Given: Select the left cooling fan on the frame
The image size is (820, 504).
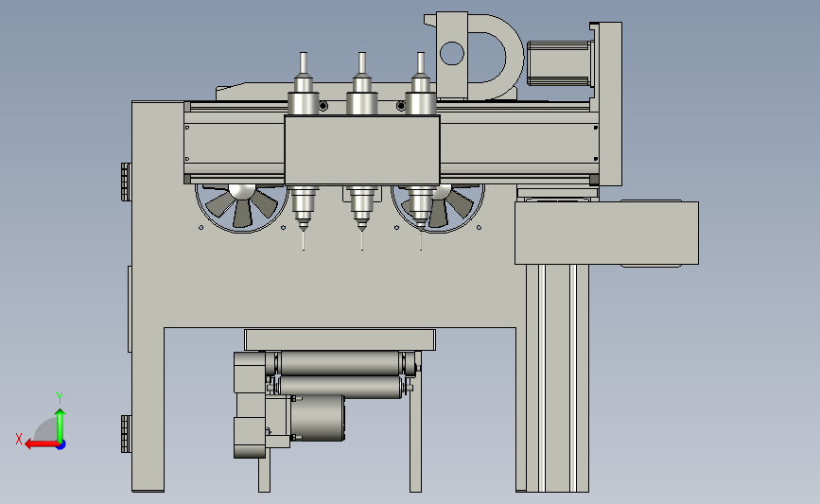Looking at the screenshot, I should point(241,208).
